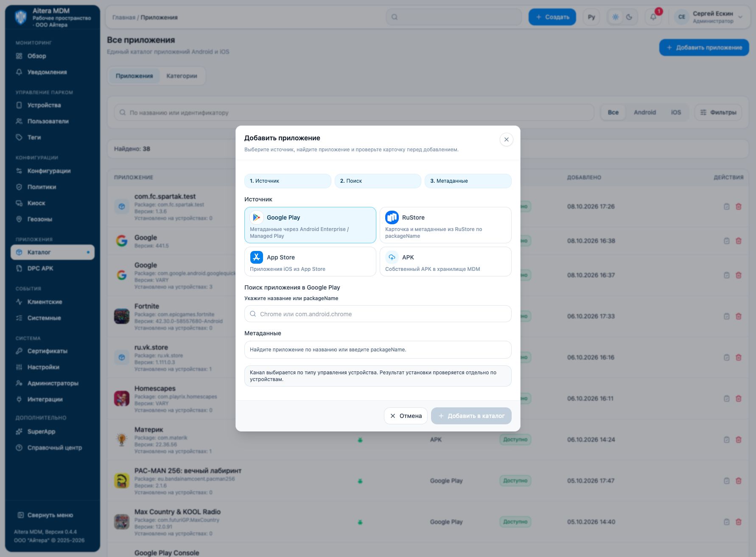Open Уведомления in the sidebar

tap(53, 72)
